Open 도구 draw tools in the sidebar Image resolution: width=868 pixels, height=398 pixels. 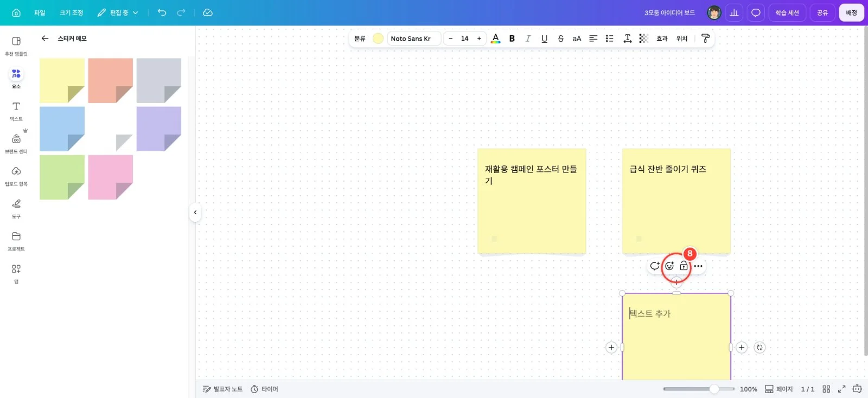tap(16, 209)
